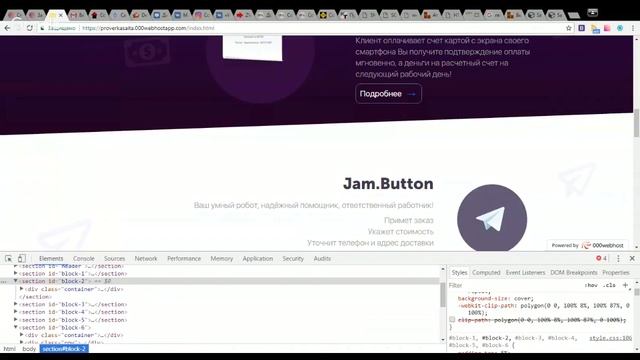The image size is (640, 360).
Task: Click the body breadcrumb
Action: tap(29, 349)
